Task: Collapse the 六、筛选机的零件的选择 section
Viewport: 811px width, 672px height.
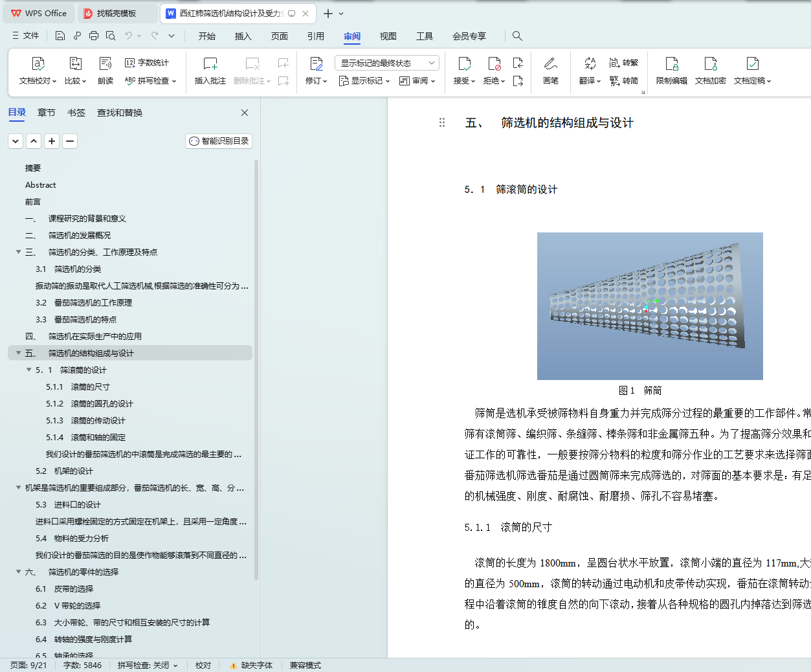Action: (18, 572)
